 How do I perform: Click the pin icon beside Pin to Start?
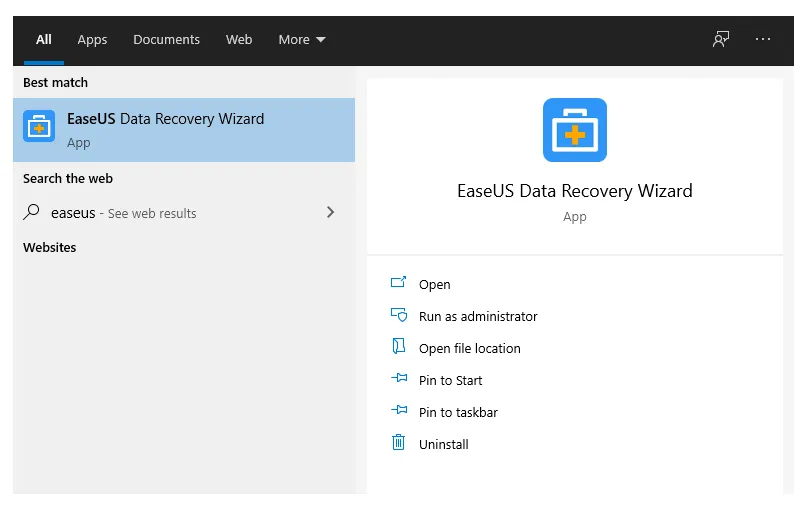click(399, 378)
